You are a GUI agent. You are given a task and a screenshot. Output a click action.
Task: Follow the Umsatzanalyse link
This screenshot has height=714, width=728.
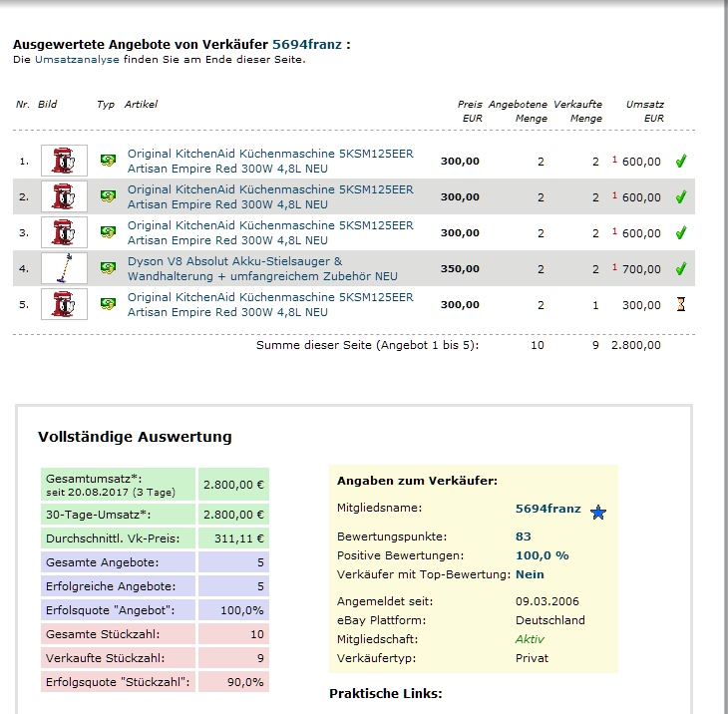[x=77, y=59]
